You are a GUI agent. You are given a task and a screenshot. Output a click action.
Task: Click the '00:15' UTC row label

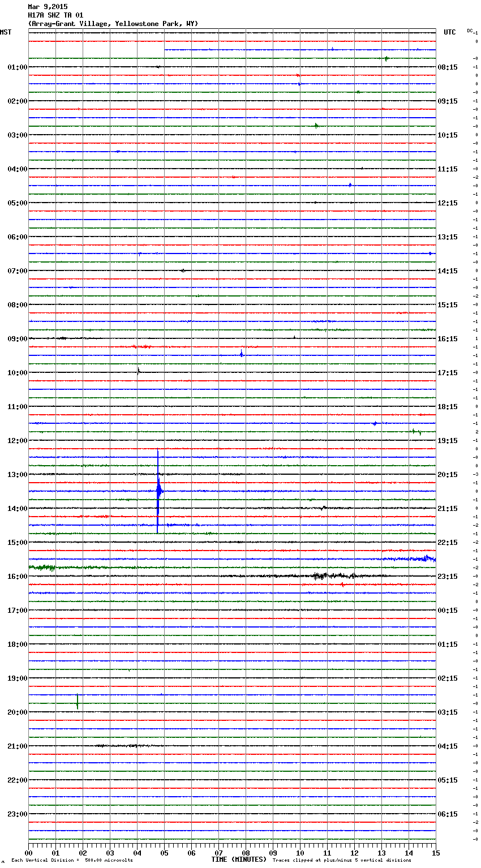(448, 611)
